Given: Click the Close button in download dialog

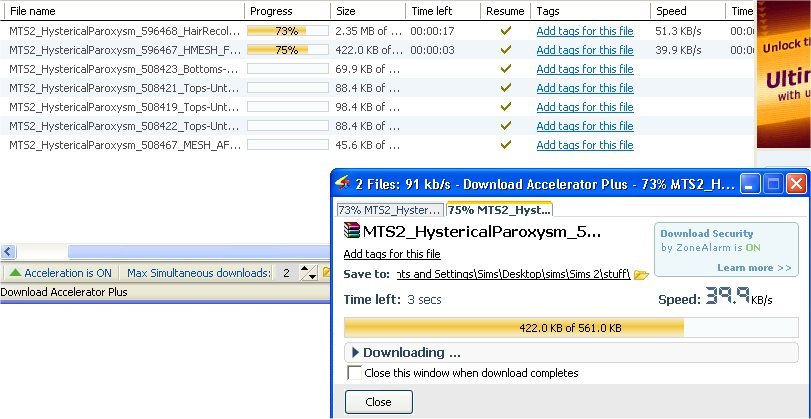Looking at the screenshot, I should tap(379, 402).
